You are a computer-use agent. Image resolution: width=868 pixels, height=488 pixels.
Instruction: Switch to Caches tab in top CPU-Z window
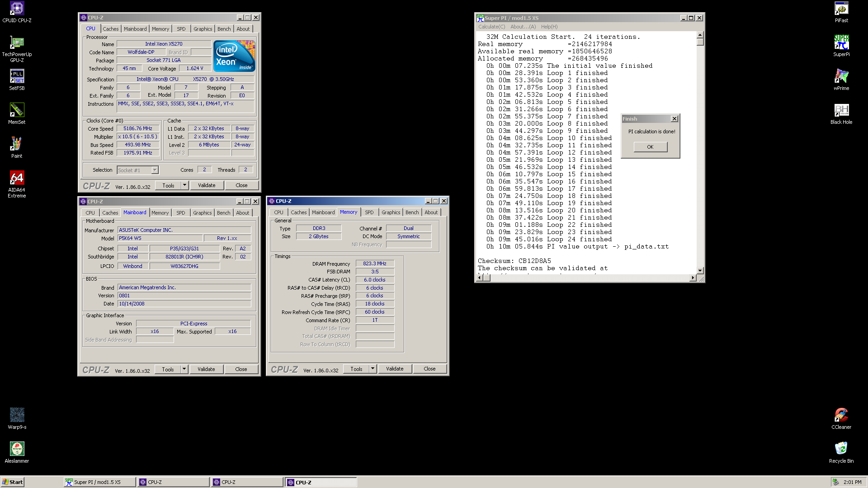point(111,29)
